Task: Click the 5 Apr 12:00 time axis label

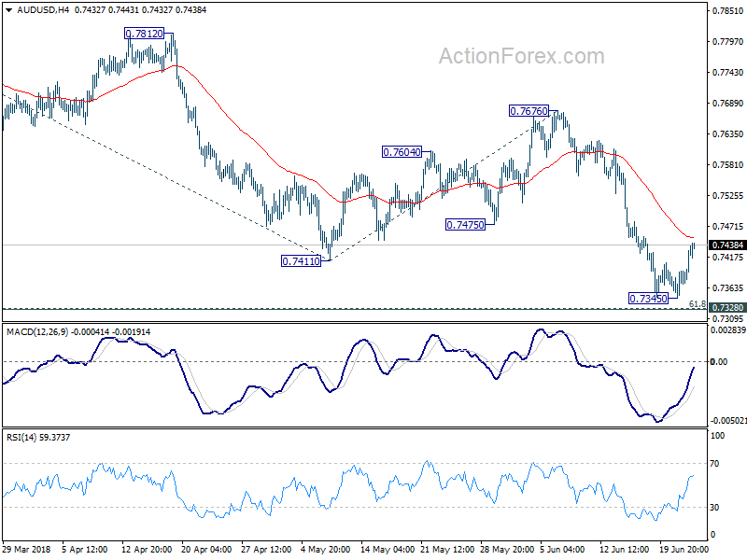Action: (x=85, y=550)
